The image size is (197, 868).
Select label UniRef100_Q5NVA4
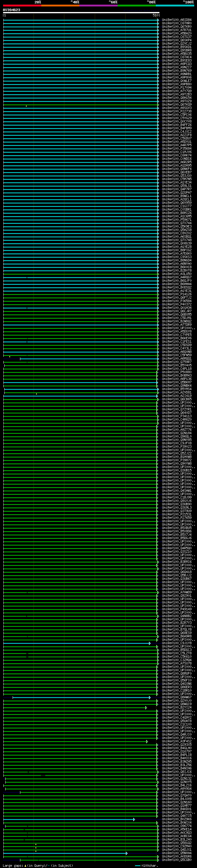[x=176, y=853]
